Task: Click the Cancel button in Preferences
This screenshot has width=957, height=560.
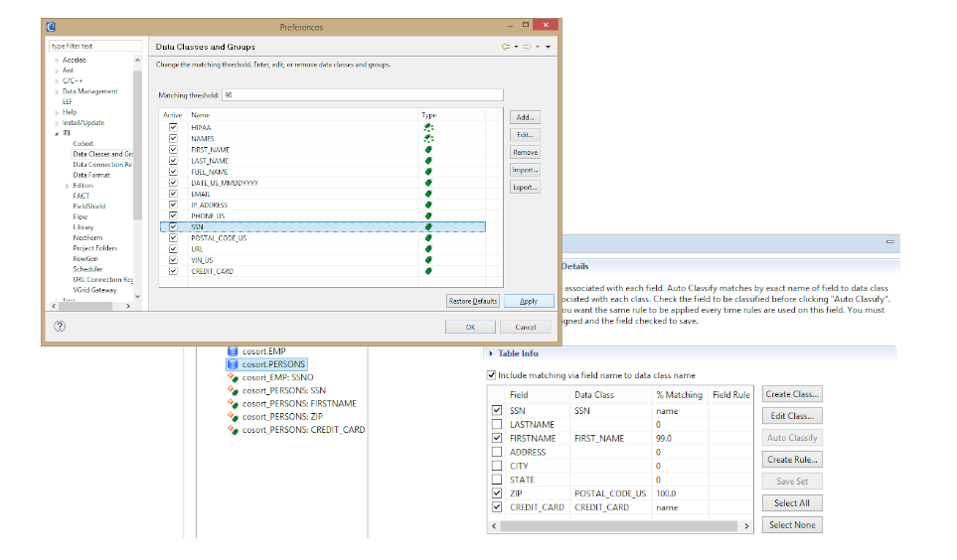Action: (x=525, y=327)
